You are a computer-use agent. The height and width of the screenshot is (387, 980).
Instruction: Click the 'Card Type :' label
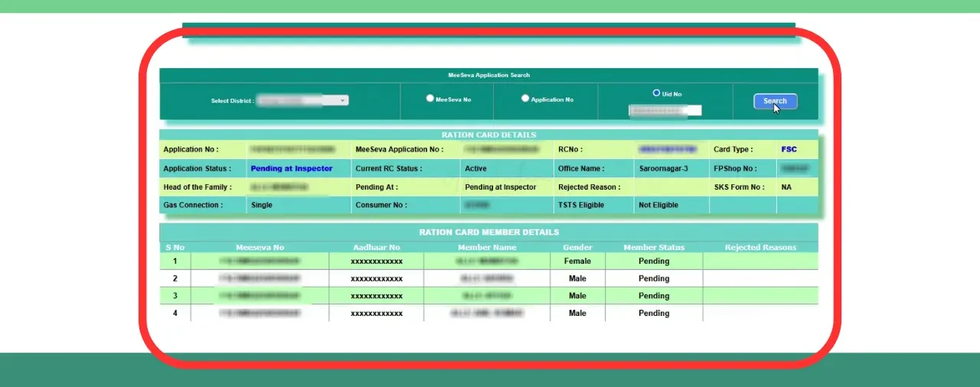click(733, 149)
